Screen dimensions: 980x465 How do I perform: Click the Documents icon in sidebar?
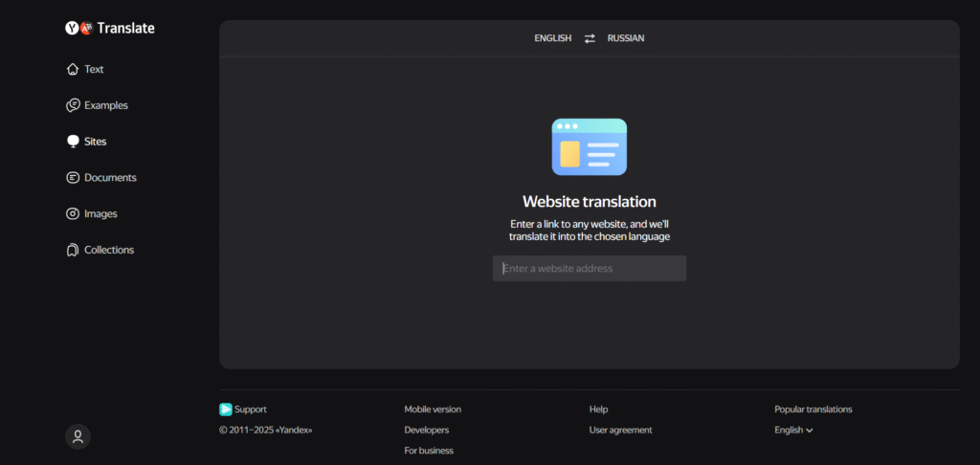click(72, 178)
